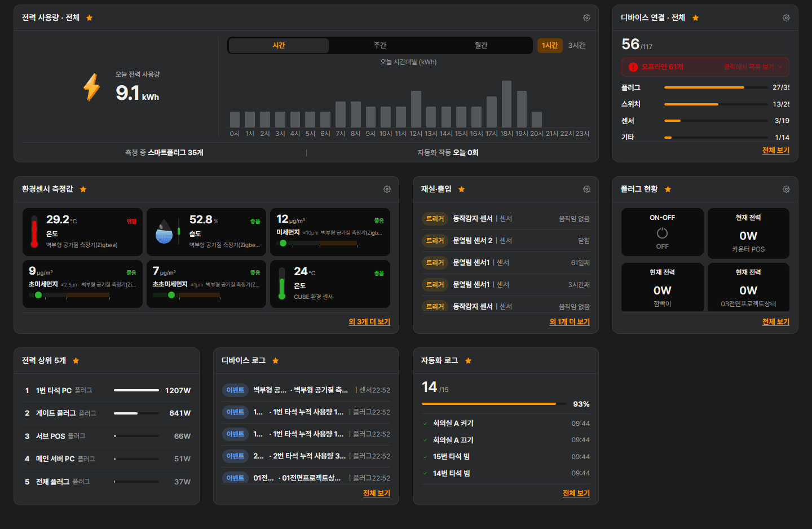The width and height of the screenshot is (812, 529).
Task: Click the water drop humidity icon
Action: click(164, 231)
